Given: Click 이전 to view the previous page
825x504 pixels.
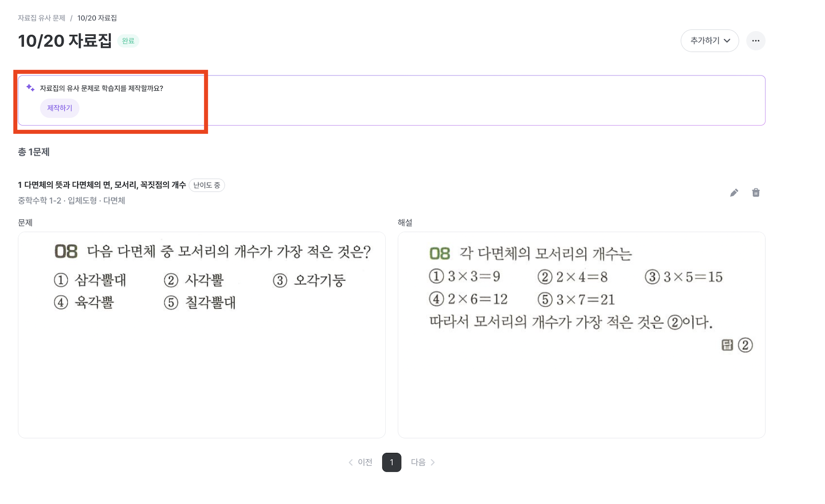Looking at the screenshot, I should click(365, 462).
